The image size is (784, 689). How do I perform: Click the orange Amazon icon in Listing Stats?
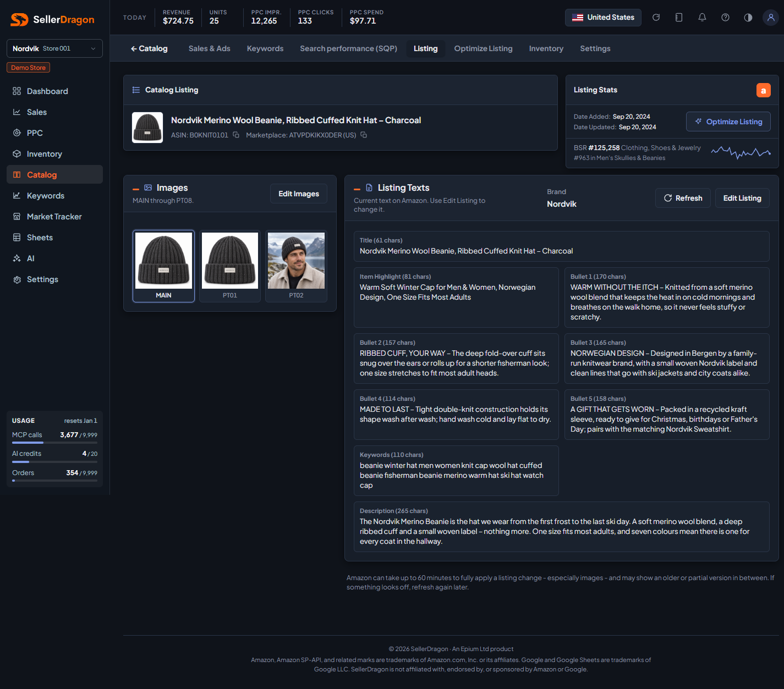click(x=764, y=90)
